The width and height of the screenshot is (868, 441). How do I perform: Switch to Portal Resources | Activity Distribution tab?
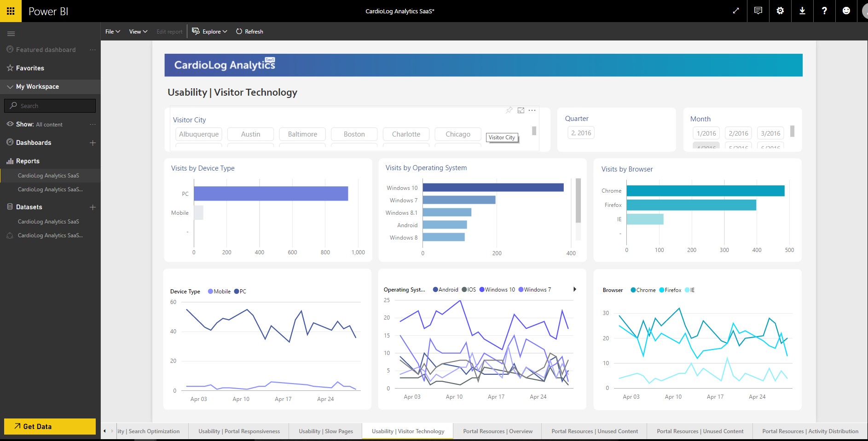(x=810, y=431)
